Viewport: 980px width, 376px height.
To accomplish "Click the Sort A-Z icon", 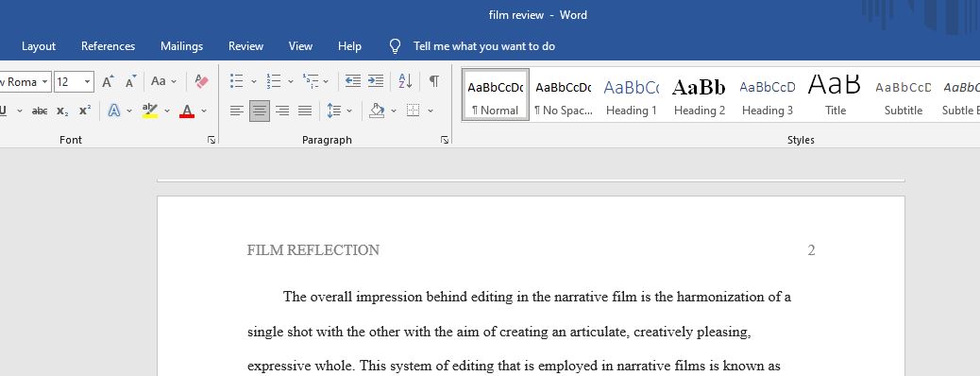I will 405,80.
